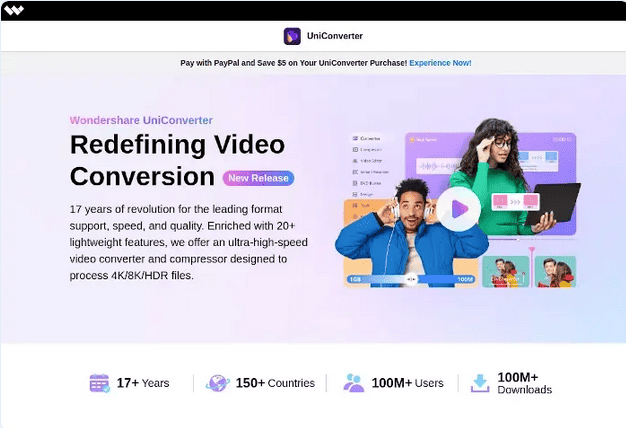Click the play button on hero image
Viewport: 626px width, 428px height.
[458, 209]
